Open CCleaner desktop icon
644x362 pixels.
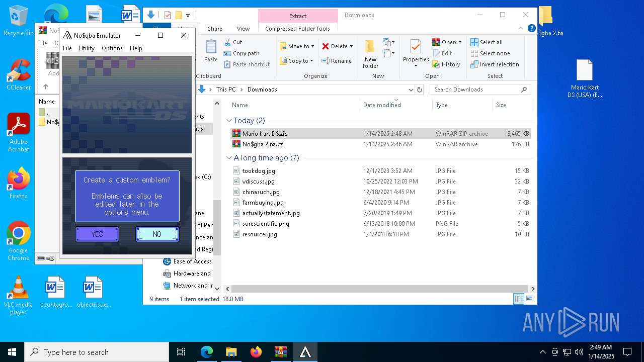(x=18, y=74)
